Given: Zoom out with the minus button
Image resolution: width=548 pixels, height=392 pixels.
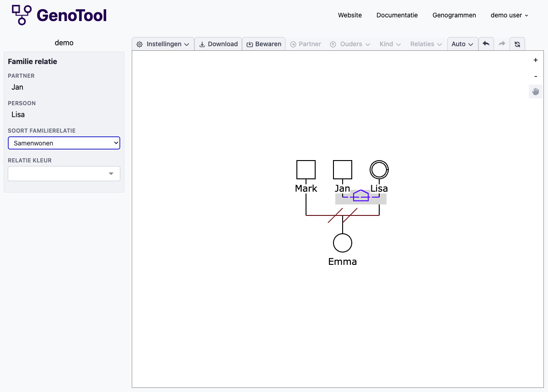Looking at the screenshot, I should pyautogui.click(x=535, y=76).
